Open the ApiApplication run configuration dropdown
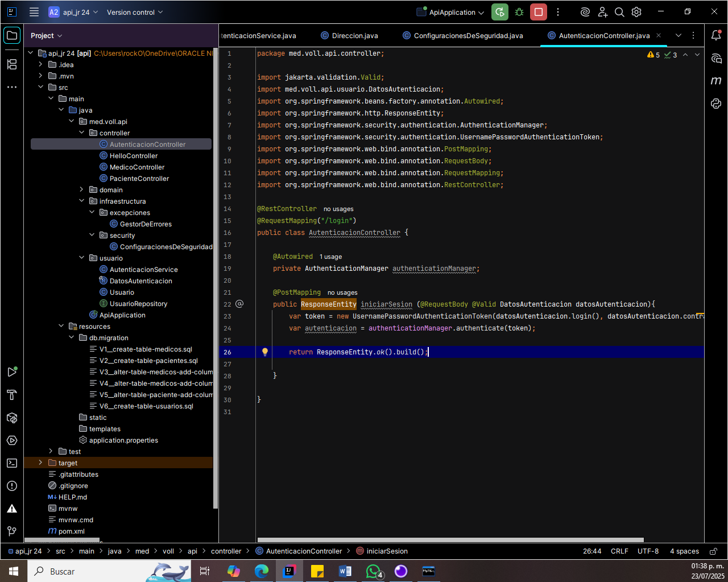This screenshot has height=582, width=728. coord(450,12)
